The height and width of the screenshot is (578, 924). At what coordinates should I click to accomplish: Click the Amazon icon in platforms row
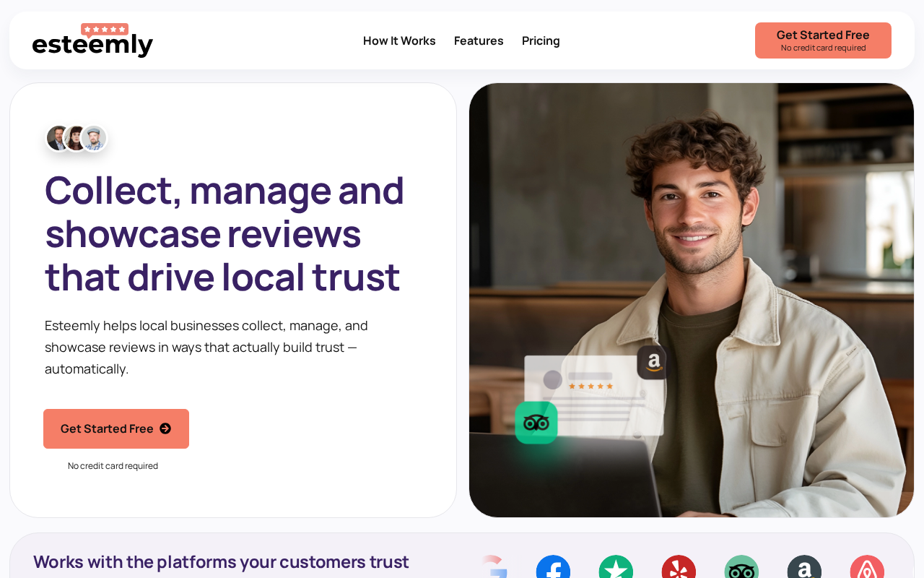point(804,567)
